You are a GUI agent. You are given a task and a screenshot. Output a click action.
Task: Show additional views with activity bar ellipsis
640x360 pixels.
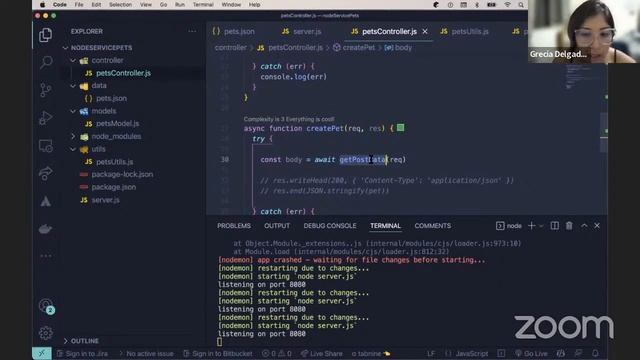tap(46, 256)
